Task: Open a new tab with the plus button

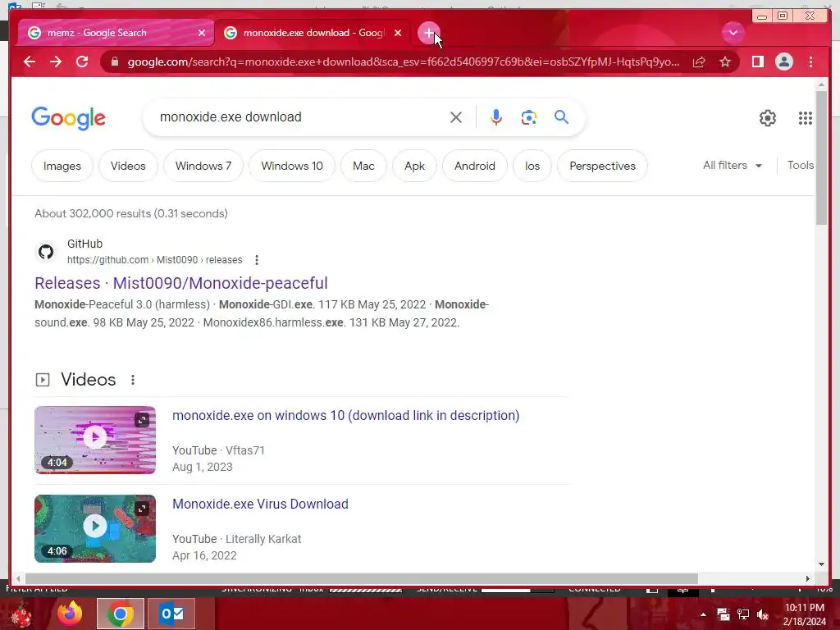Action: pyautogui.click(x=428, y=33)
